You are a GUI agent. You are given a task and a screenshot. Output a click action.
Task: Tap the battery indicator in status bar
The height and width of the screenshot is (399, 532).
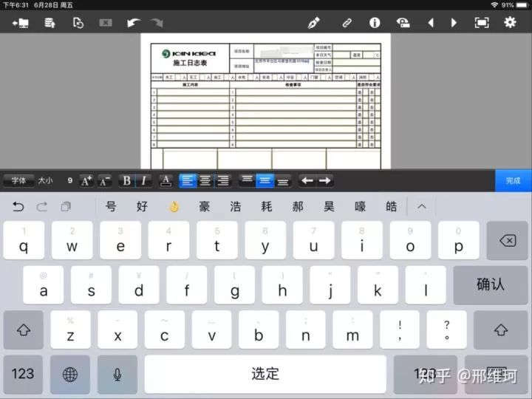point(522,4)
